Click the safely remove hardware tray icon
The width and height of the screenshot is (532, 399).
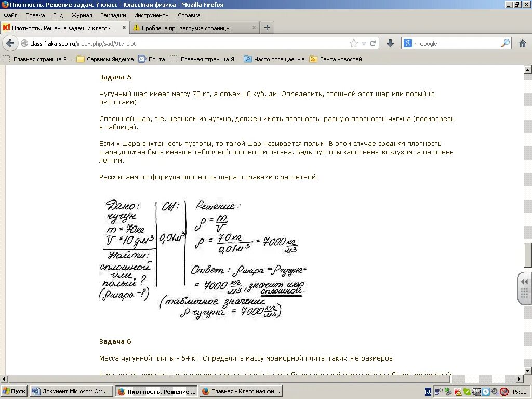pos(448,392)
